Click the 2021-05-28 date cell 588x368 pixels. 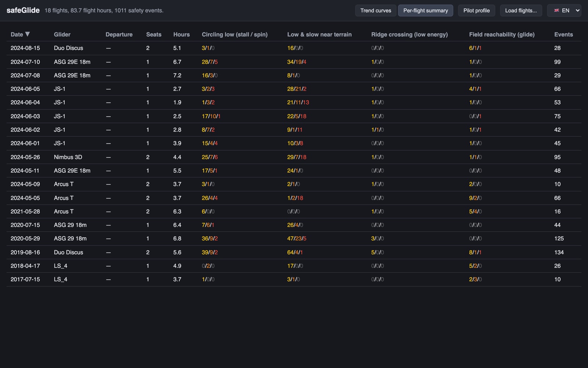(25, 211)
